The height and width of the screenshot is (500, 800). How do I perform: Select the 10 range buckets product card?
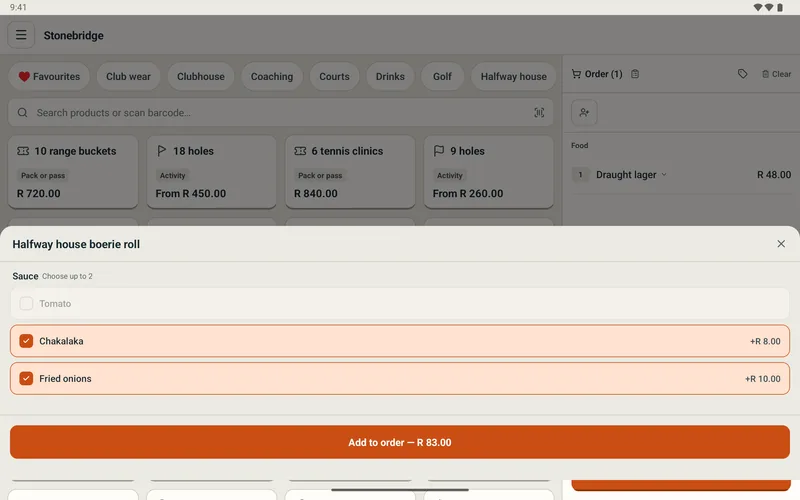pyautogui.click(x=73, y=171)
